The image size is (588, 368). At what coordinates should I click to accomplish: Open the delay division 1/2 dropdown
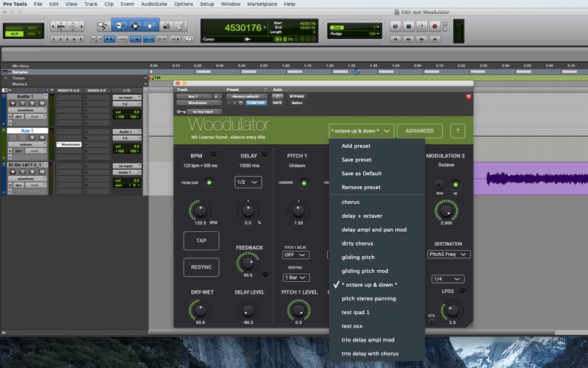(x=248, y=182)
